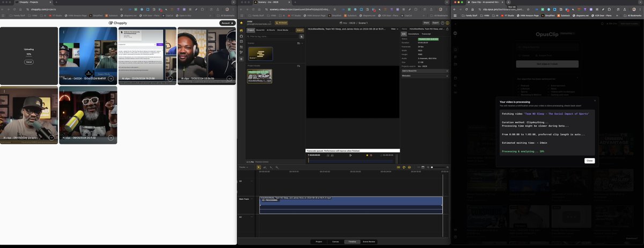The height and width of the screenshot is (248, 644).
Task: Select the razor cut tool in timeline
Action: (265, 167)
